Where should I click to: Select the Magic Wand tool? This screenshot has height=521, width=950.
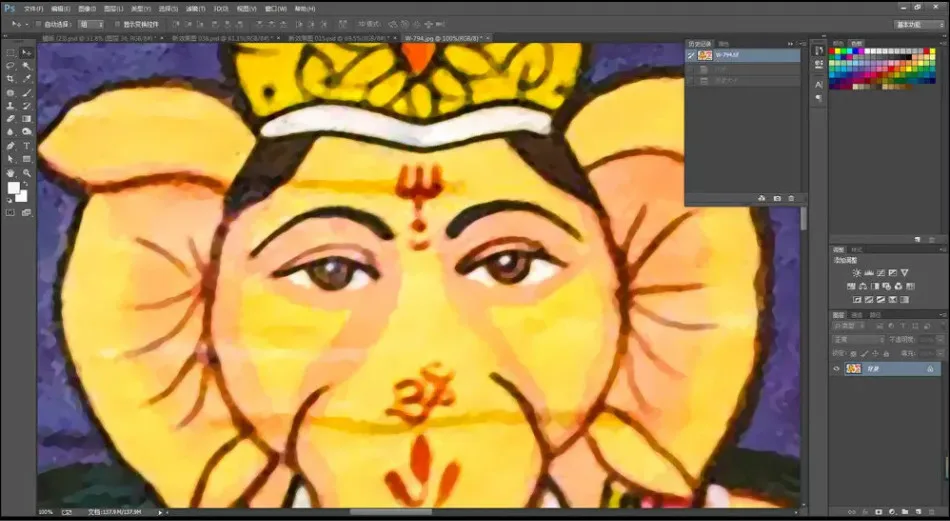pos(27,66)
